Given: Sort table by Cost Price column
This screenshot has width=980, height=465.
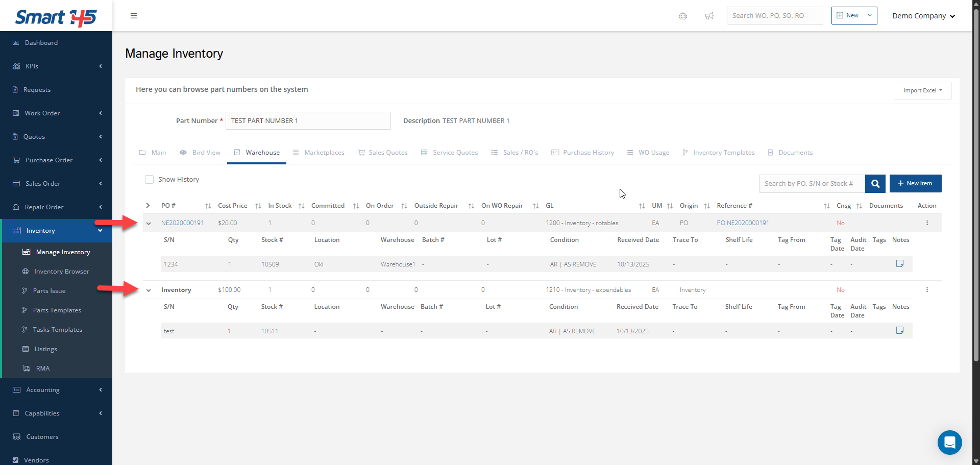Looking at the screenshot, I should [233, 206].
